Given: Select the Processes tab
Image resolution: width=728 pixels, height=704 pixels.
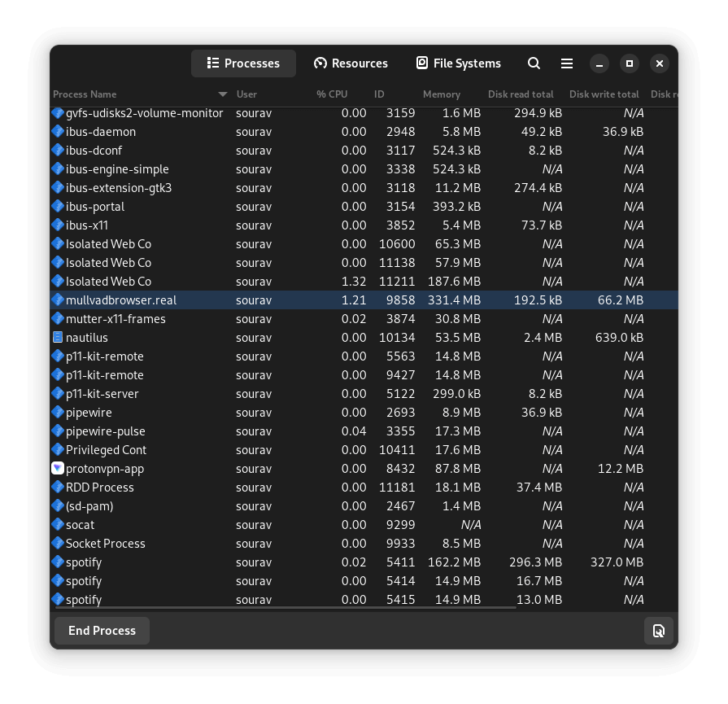Looking at the screenshot, I should click(x=243, y=63).
